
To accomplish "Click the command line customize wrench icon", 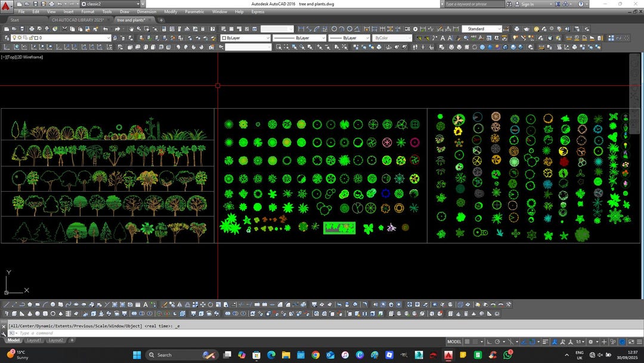I will 4,333.
